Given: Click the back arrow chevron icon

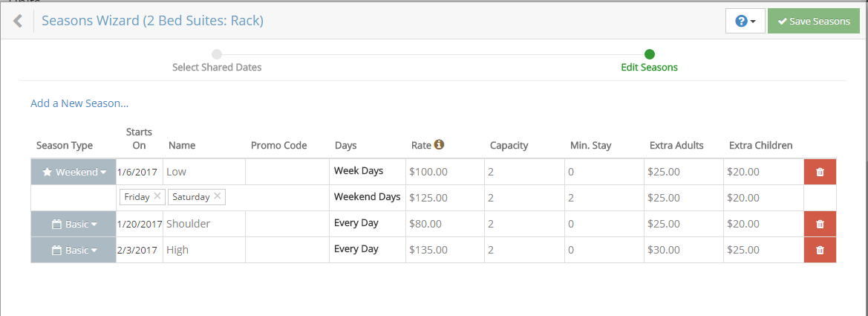Looking at the screenshot, I should click(x=18, y=22).
